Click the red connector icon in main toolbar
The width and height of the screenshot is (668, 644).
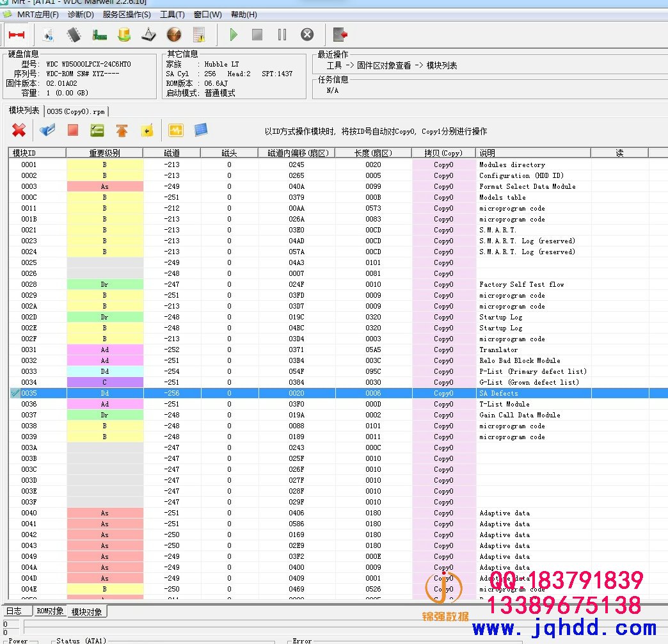(x=17, y=35)
